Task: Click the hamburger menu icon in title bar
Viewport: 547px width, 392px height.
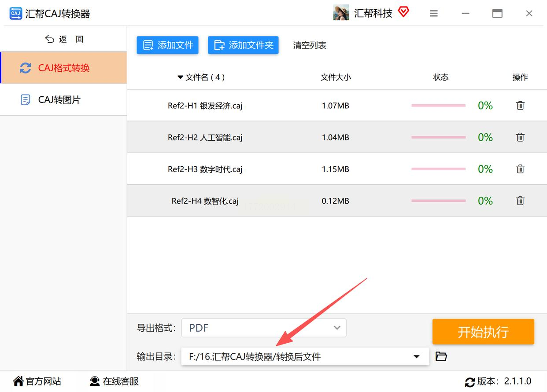Action: tap(434, 14)
